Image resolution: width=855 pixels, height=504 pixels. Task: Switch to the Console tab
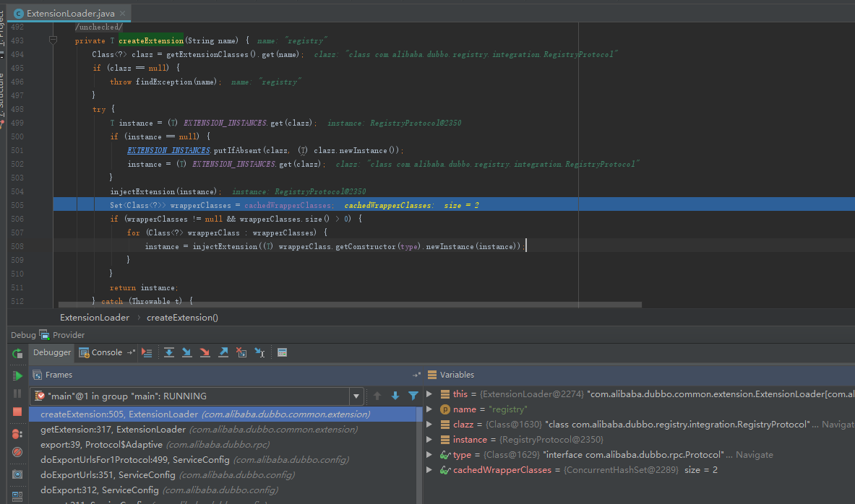click(x=106, y=352)
